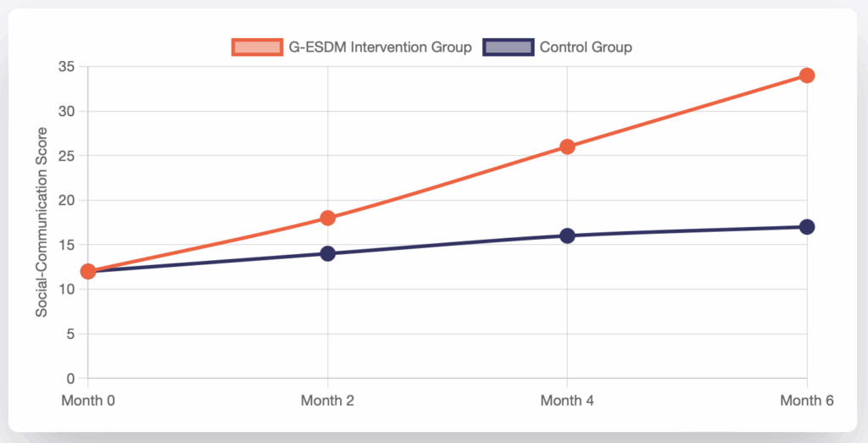Click the orange data point at Month 4

567,147
